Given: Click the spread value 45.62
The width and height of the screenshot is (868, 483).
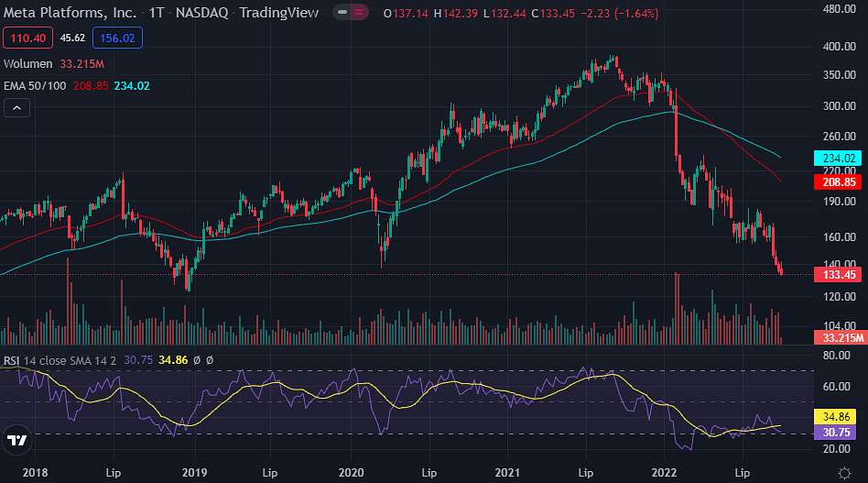Looking at the screenshot, I should click(72, 38).
